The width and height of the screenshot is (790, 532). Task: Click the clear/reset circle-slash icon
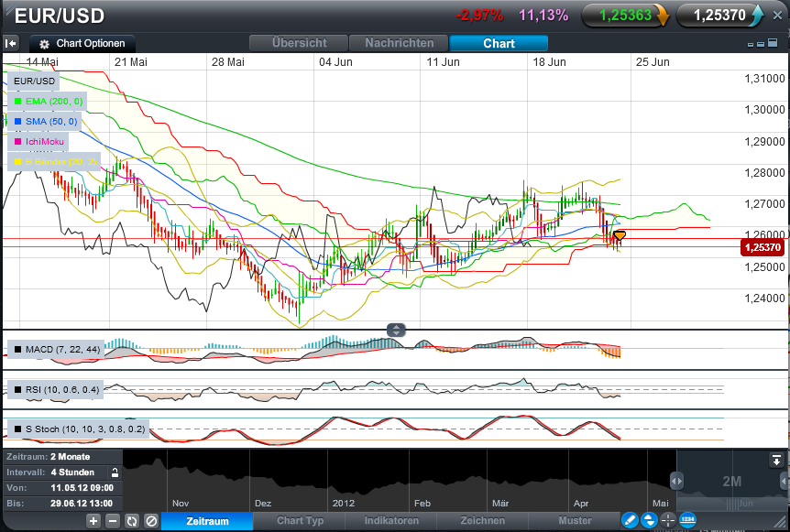[151, 521]
